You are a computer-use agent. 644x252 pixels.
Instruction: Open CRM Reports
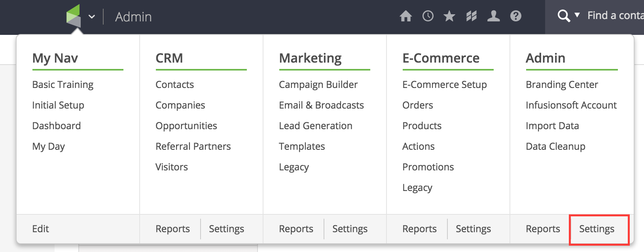[x=173, y=229]
